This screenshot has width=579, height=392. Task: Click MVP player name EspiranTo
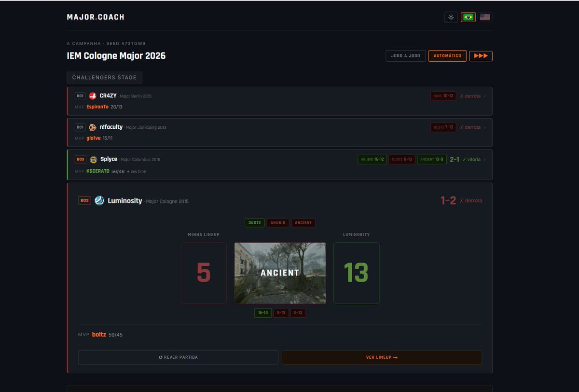[x=97, y=107]
